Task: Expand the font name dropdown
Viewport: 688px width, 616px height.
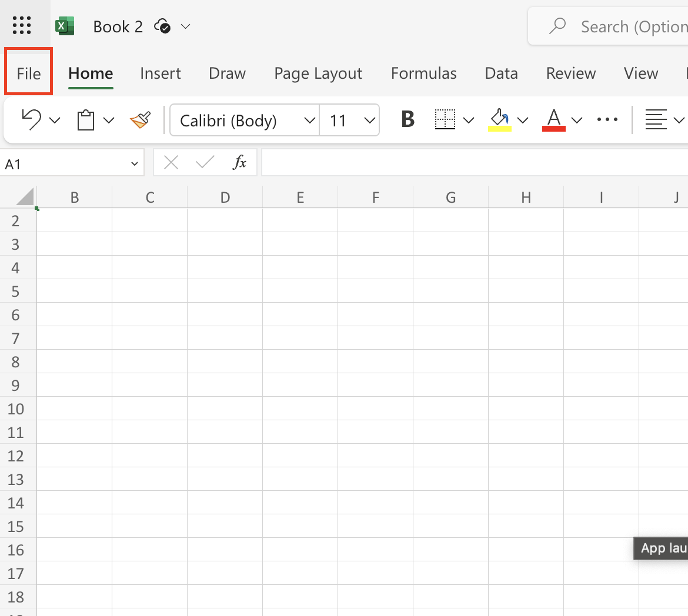Action: pyautogui.click(x=309, y=120)
